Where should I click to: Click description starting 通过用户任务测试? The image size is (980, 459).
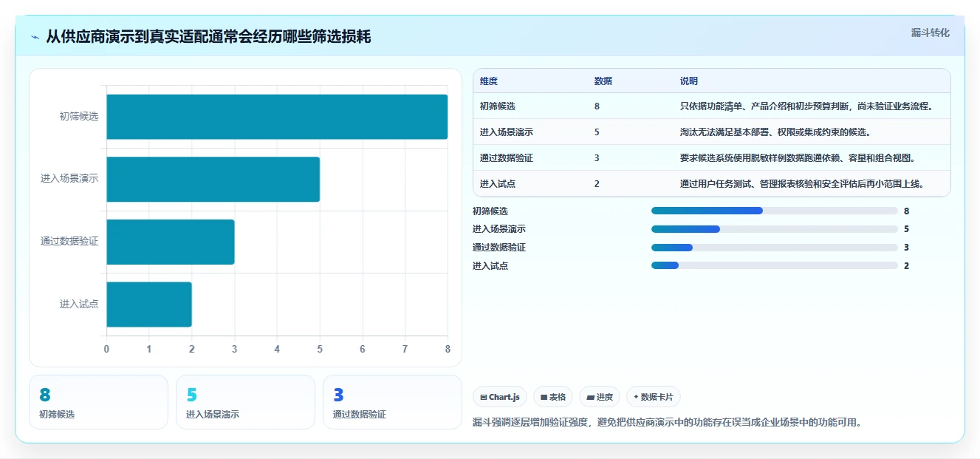point(802,184)
